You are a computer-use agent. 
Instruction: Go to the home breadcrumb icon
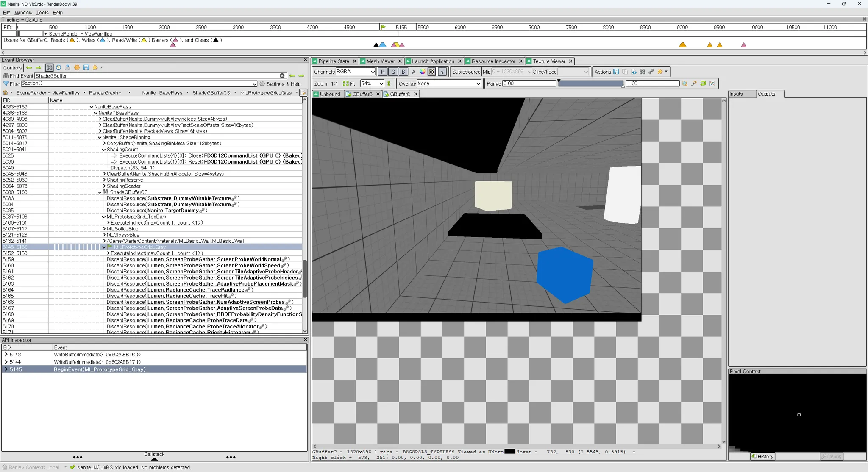coord(6,93)
